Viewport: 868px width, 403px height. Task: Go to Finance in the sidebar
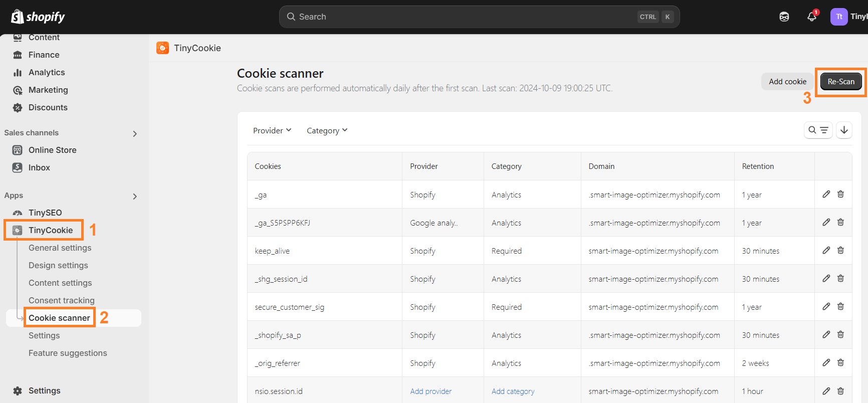(44, 55)
